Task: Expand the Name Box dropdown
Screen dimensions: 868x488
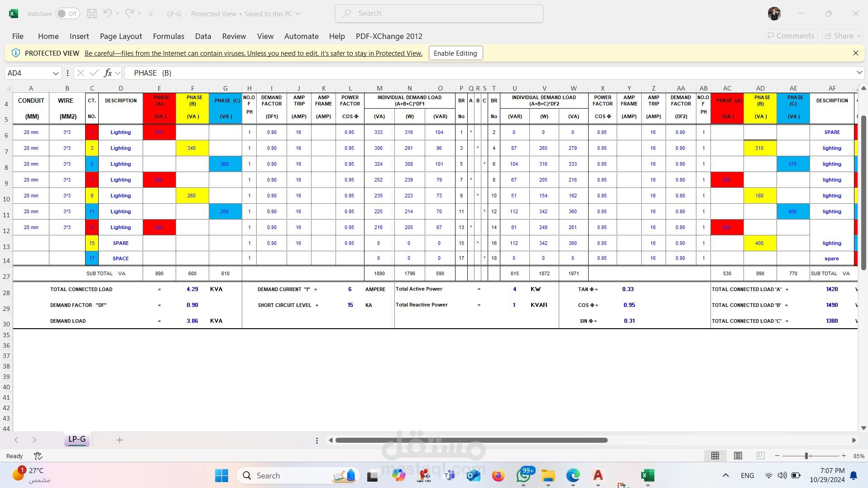Action: (x=56, y=73)
